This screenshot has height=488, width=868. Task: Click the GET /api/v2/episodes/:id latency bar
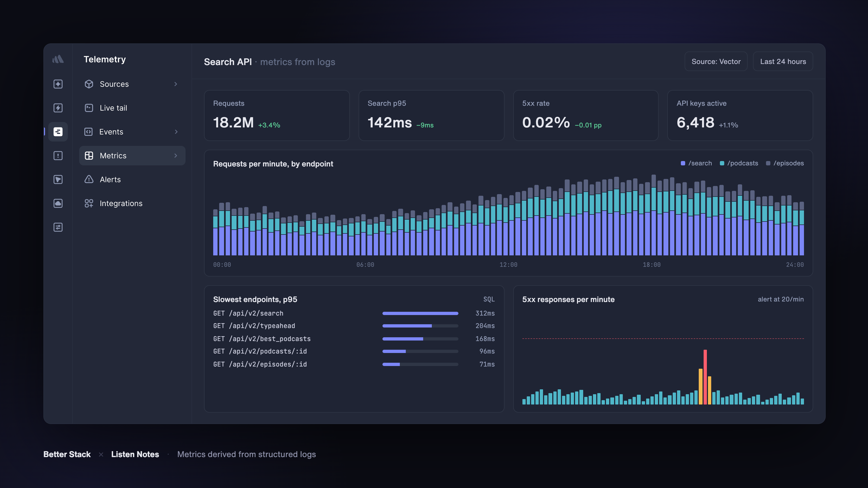[420, 364]
